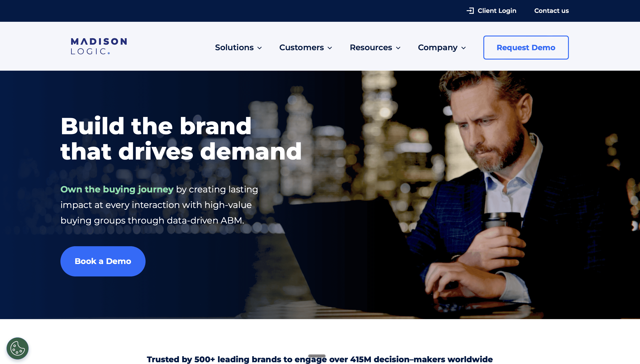Expand the Resources chevron arrow

click(x=398, y=48)
